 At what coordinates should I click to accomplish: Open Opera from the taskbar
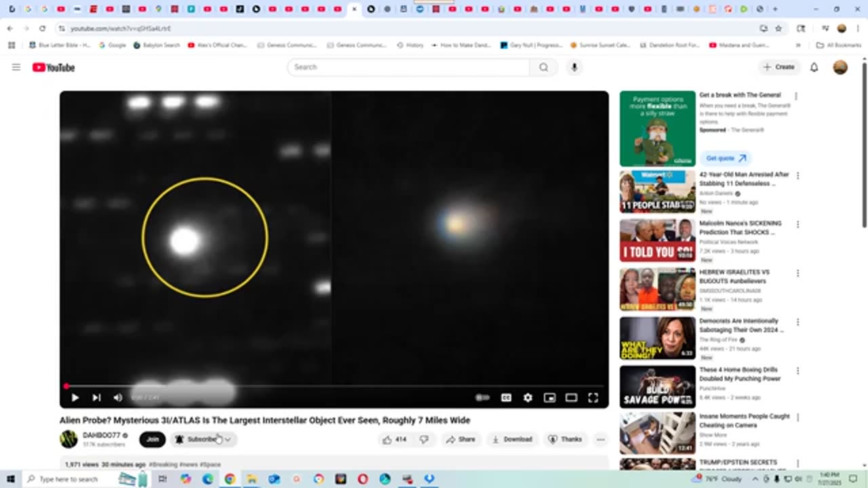(x=363, y=479)
